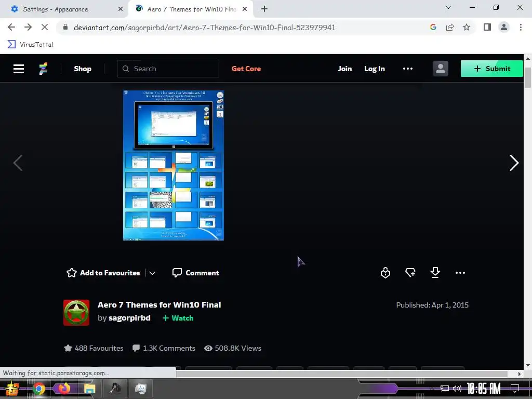
Task: Open File Explorer from the taskbar
Action: [x=89, y=389]
